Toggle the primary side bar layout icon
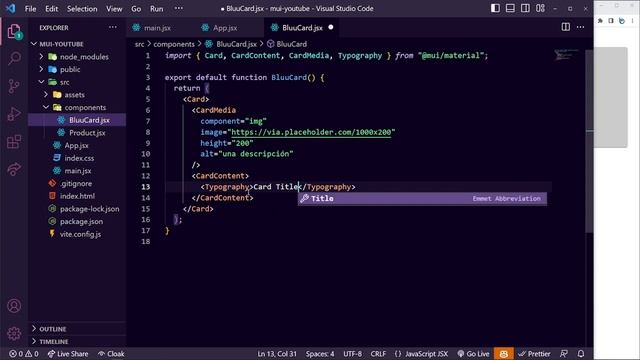Screen dimensions: 640x360 click(495, 8)
